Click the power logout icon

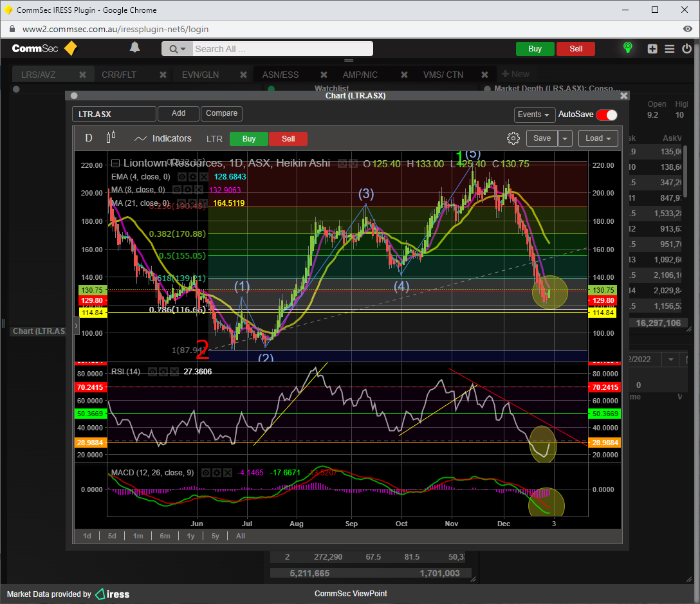[686, 49]
